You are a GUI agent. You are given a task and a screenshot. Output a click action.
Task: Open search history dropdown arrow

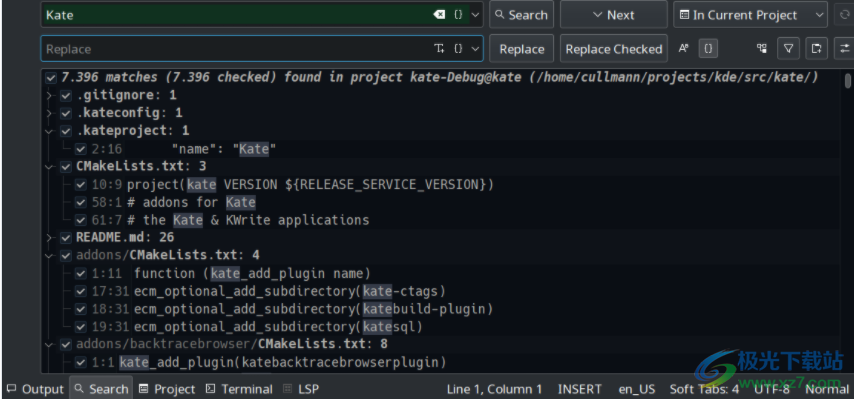475,15
